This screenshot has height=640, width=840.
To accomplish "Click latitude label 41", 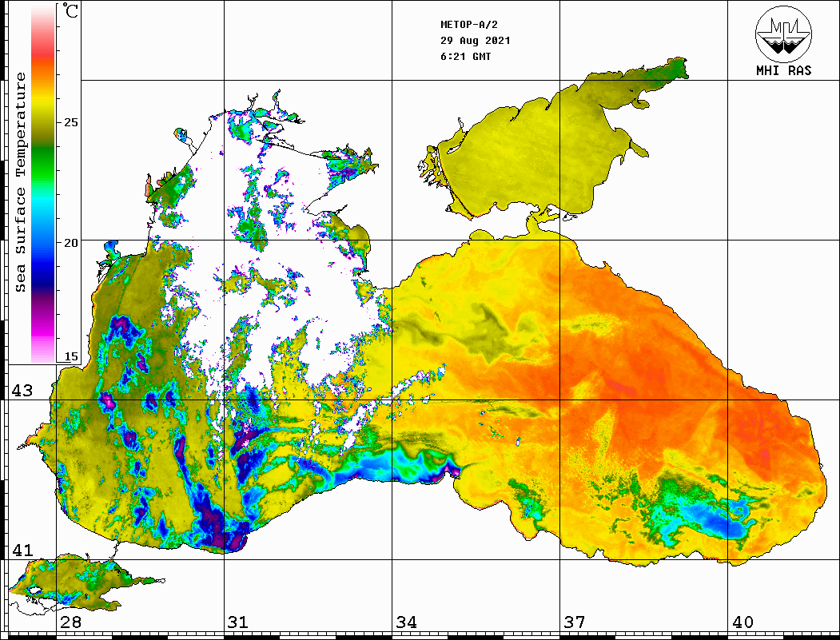I will click(x=22, y=551).
